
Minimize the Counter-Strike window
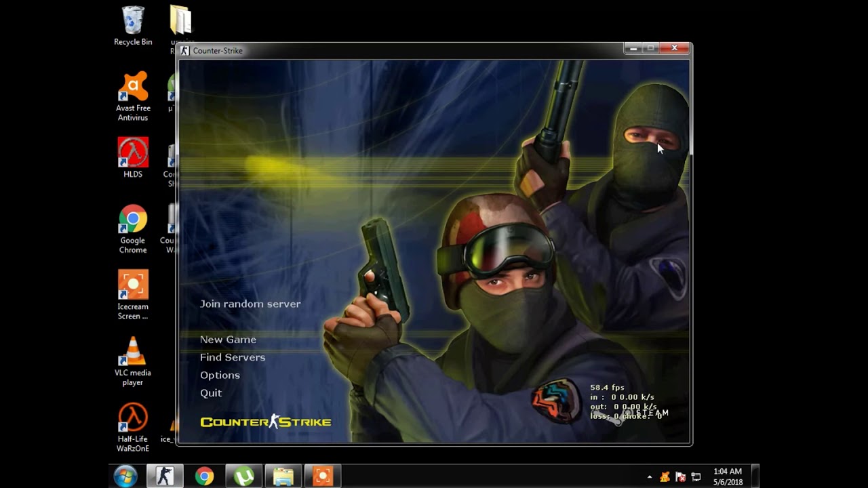click(633, 48)
